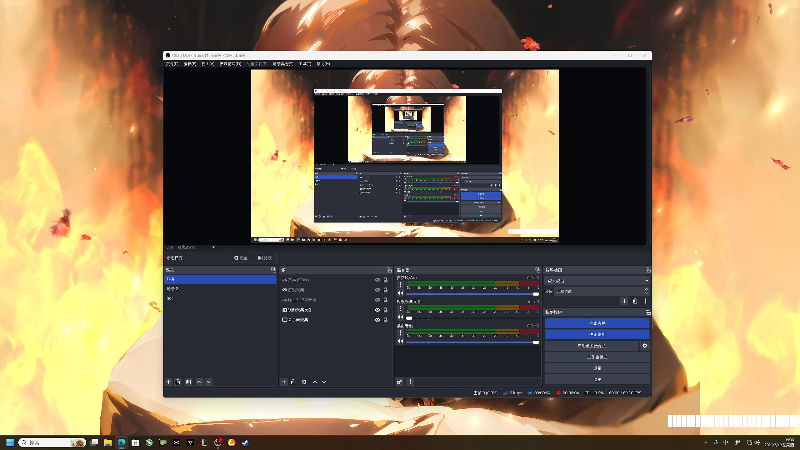The height and width of the screenshot is (450, 800).
Task: Open options menu for first mixer channel
Action: 401,285
